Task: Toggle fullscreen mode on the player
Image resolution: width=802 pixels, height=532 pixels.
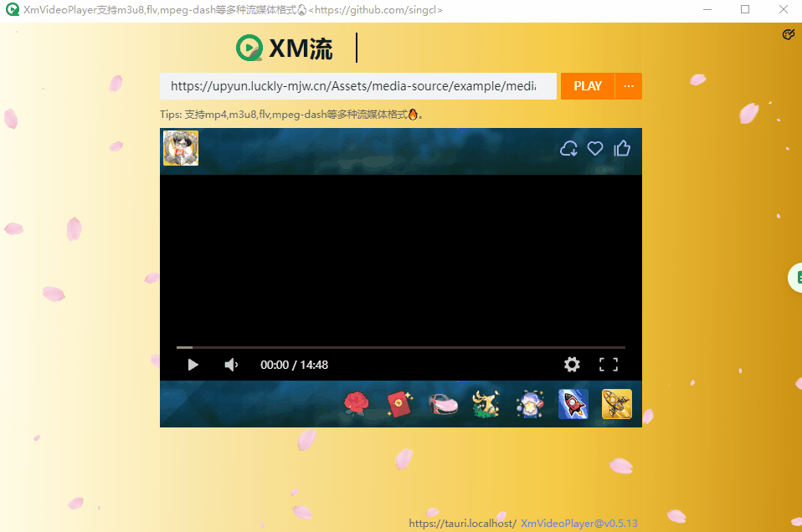Action: coord(609,365)
